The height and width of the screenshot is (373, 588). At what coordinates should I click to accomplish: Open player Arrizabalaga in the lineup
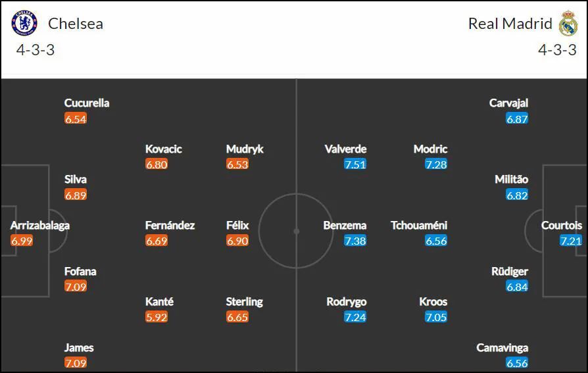39,225
